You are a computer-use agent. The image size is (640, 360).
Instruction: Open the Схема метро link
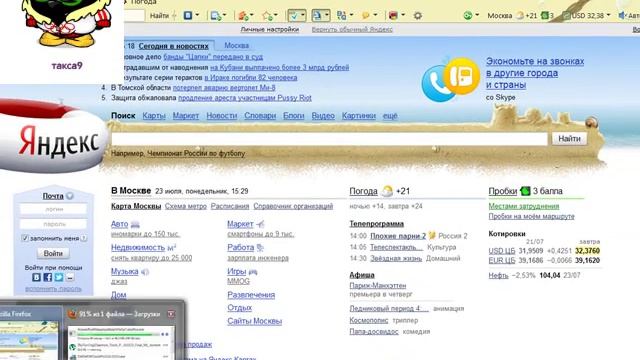[x=186, y=206]
